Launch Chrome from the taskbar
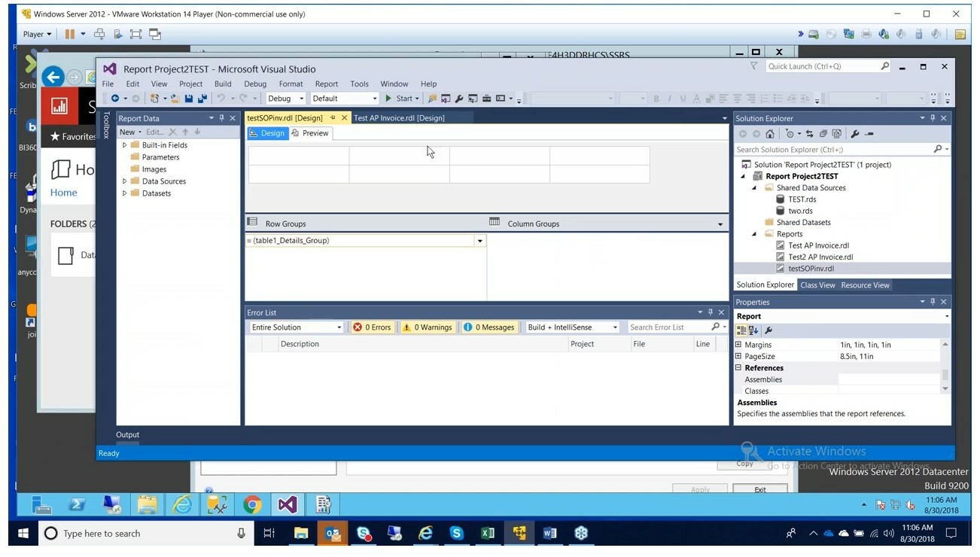Viewport: 980px width, 557px height. [251, 504]
